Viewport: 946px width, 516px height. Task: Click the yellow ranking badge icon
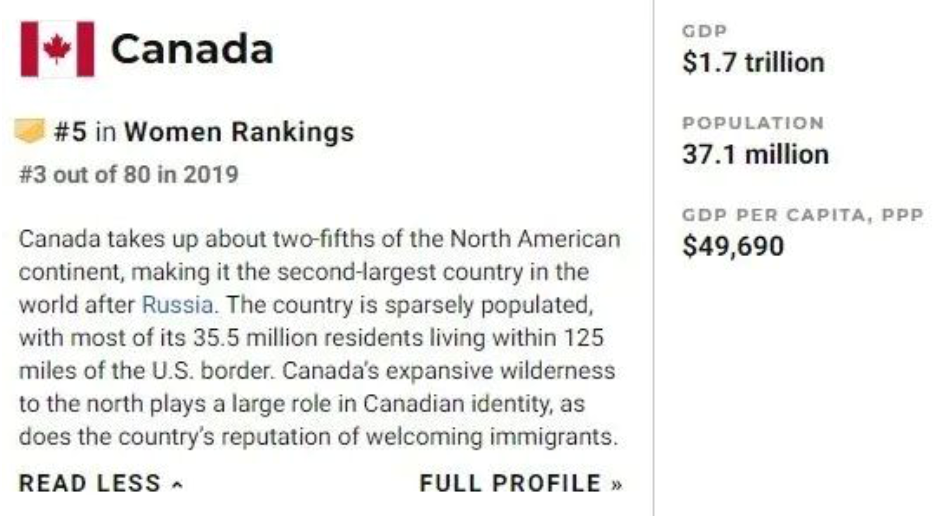[x=30, y=131]
